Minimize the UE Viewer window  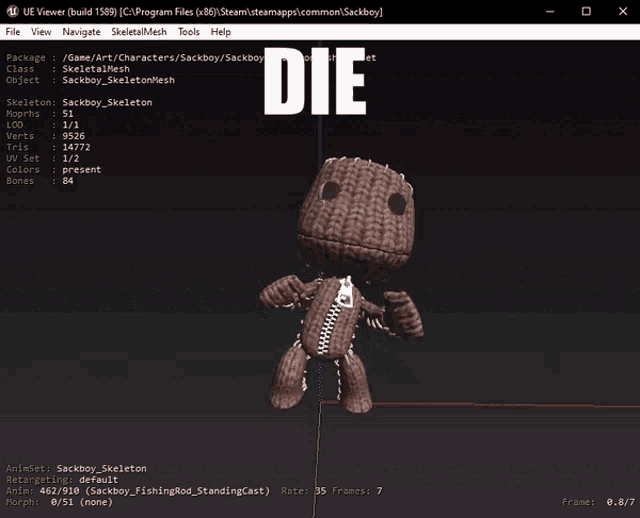(x=550, y=11)
